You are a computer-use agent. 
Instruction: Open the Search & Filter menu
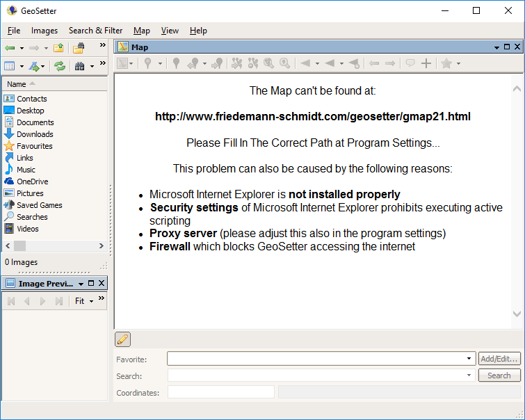tap(96, 31)
